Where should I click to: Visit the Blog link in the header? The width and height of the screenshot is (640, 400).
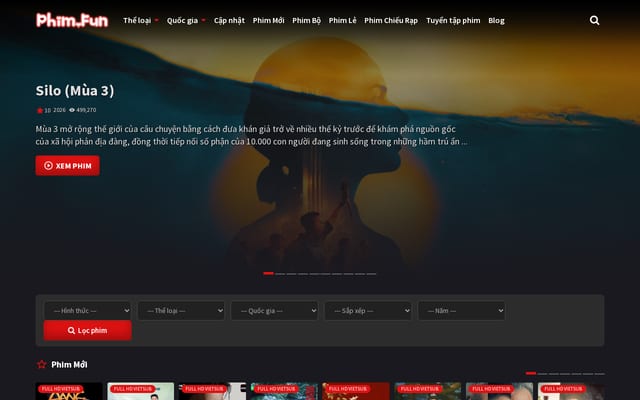[x=496, y=20]
